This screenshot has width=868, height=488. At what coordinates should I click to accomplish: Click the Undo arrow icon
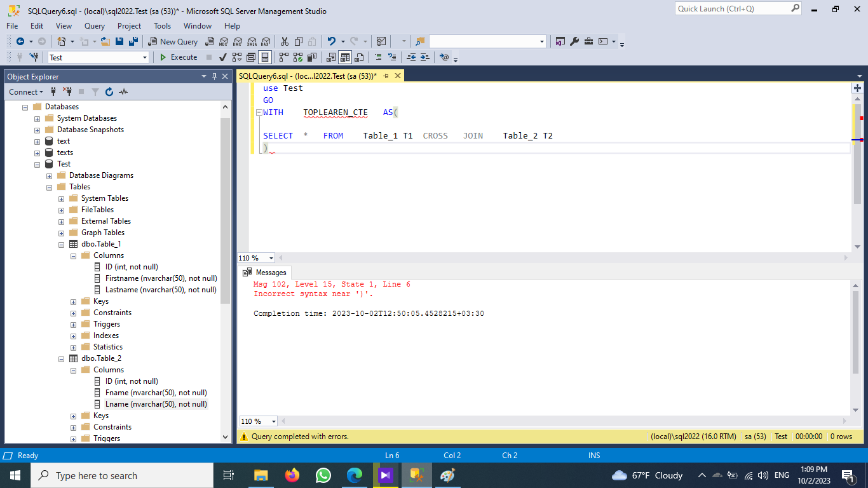pyautogui.click(x=331, y=41)
